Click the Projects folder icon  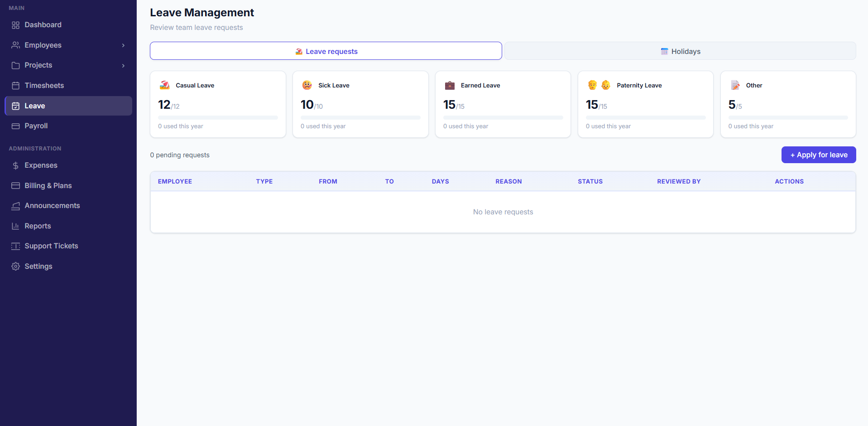tap(15, 65)
